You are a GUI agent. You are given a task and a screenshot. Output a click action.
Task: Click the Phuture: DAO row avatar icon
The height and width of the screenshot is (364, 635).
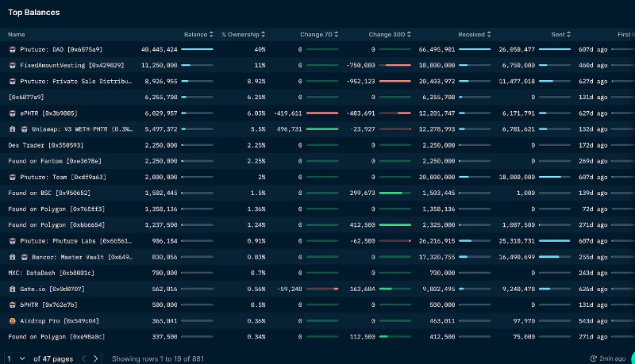pos(13,49)
